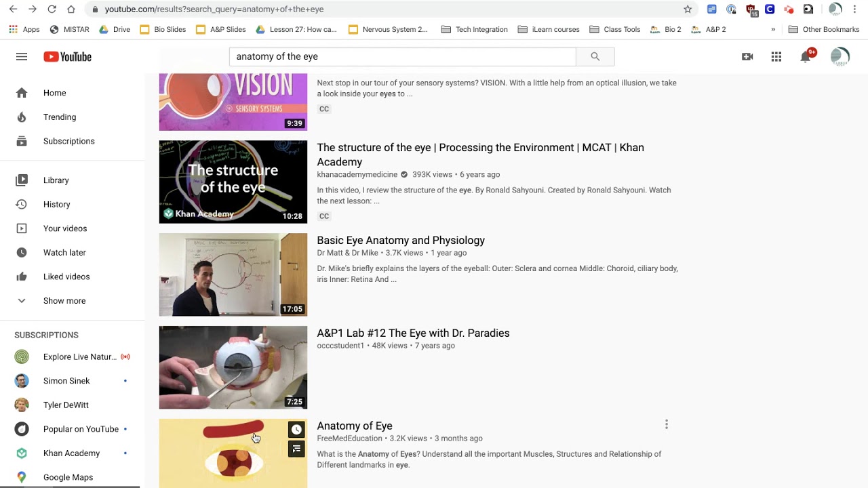The image size is (868, 488).
Task: Click the YouTube logo
Action: click(67, 57)
